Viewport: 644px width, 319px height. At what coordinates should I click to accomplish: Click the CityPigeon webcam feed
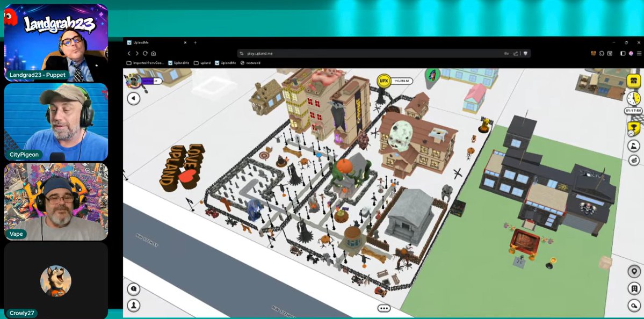coord(56,122)
